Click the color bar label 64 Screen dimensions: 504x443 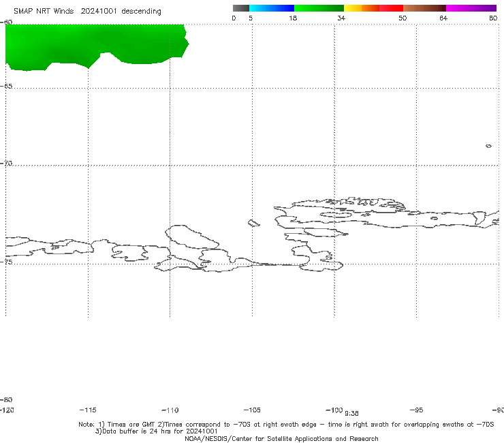pos(443,18)
